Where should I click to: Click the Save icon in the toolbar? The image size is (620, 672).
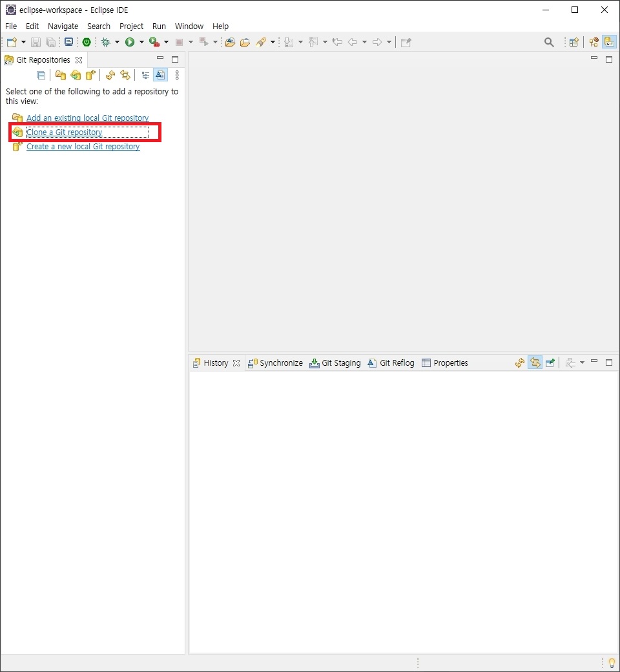pos(36,42)
